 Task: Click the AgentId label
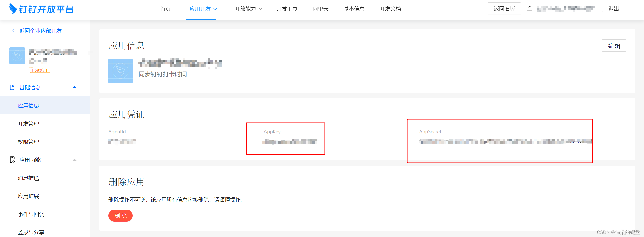tap(117, 132)
